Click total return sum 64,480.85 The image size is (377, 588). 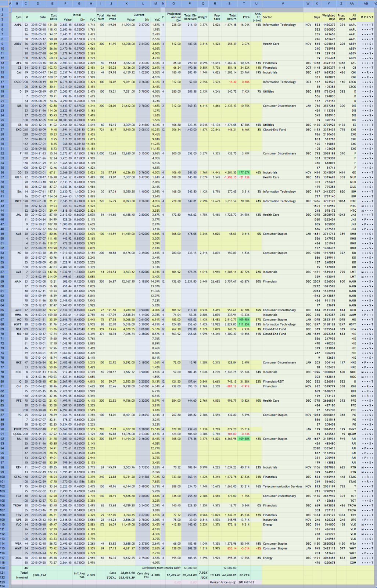229,575
